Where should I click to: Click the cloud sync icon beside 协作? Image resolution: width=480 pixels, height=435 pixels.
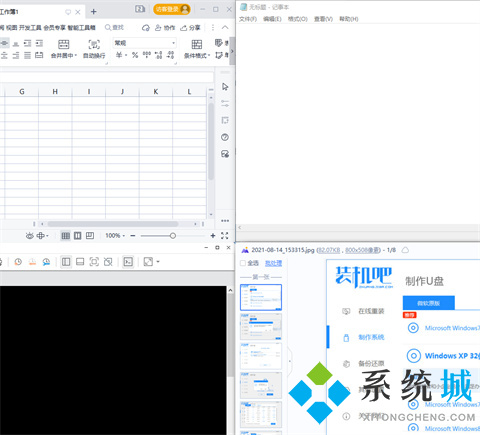pos(146,28)
